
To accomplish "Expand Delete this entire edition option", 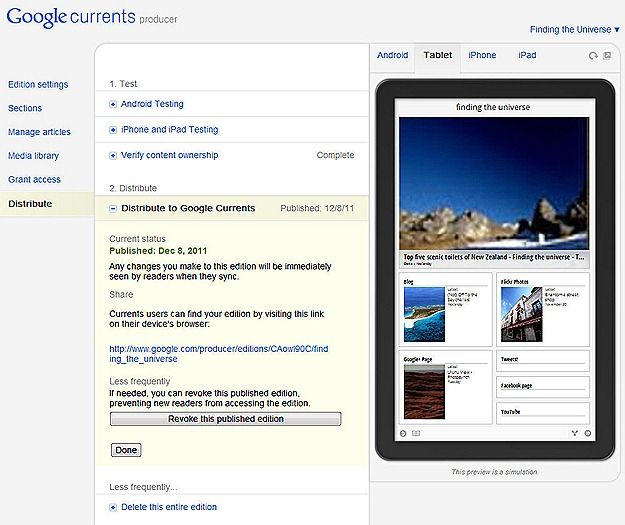I will coord(113,507).
